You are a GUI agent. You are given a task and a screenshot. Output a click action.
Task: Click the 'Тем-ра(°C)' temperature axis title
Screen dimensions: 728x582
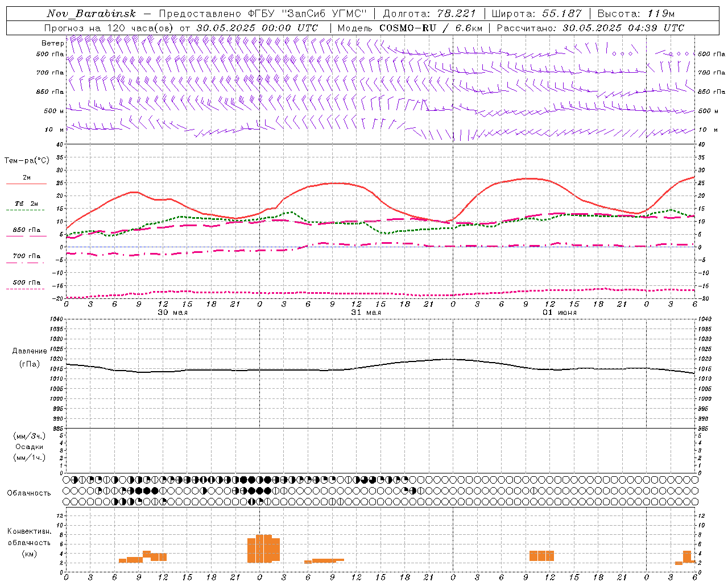pyautogui.click(x=27, y=161)
